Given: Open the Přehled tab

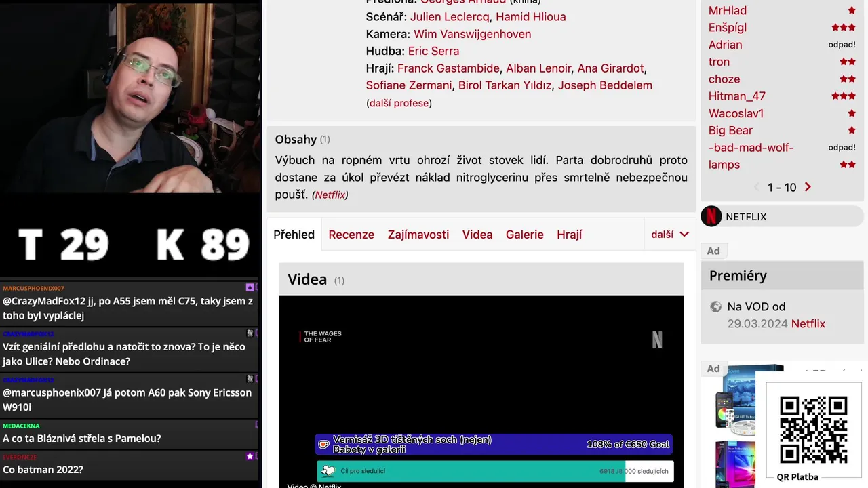Looking at the screenshot, I should 294,235.
